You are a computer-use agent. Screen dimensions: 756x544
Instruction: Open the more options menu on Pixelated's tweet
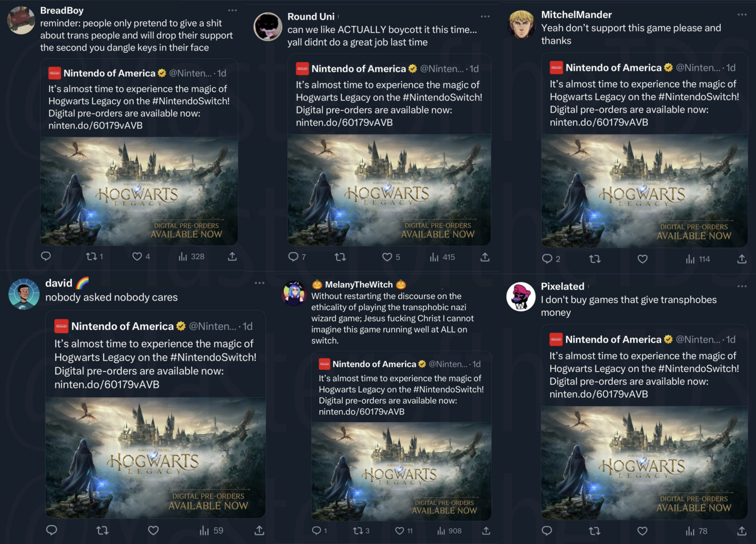pos(742,286)
